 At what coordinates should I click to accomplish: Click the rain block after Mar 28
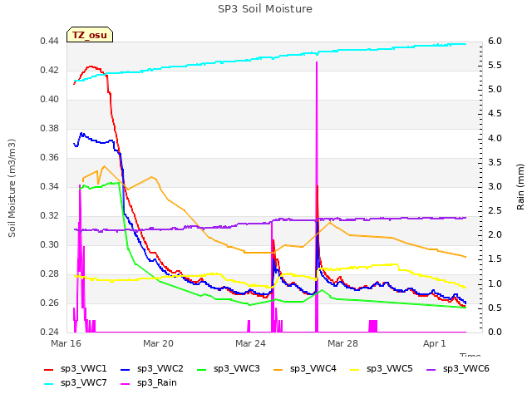[x=373, y=326]
